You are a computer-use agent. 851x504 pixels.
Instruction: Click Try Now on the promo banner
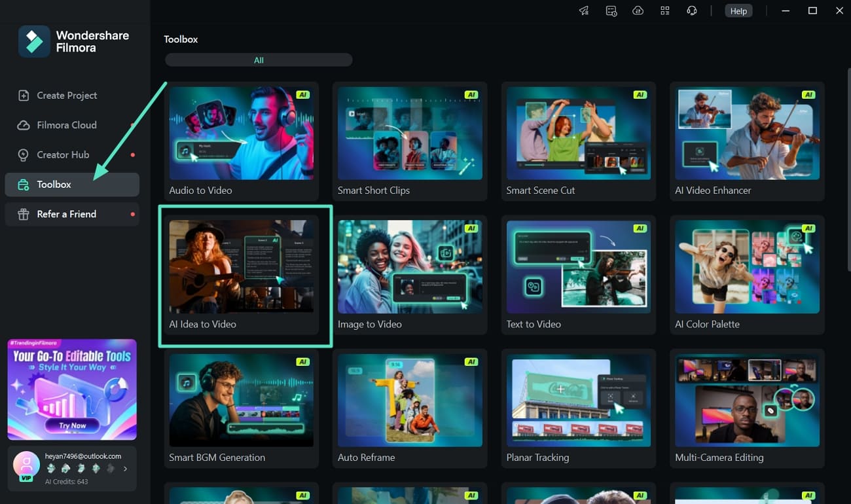click(72, 425)
